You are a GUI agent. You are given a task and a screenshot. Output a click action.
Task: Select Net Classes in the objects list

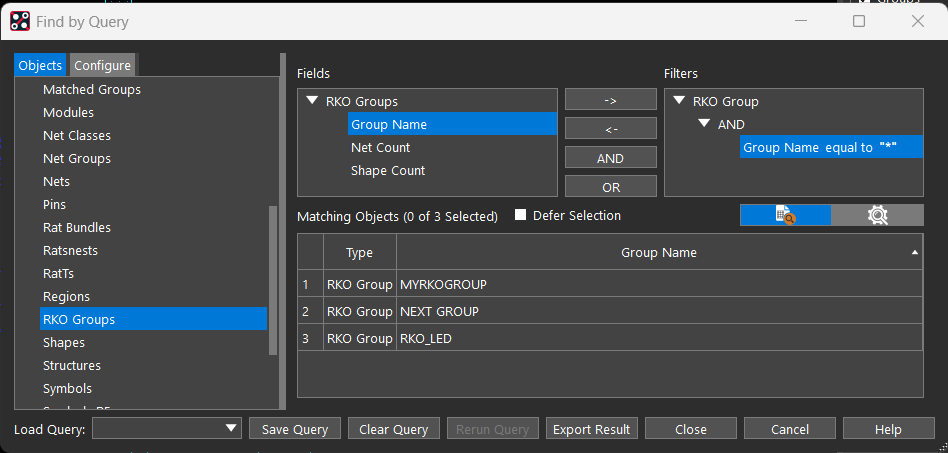(x=77, y=135)
